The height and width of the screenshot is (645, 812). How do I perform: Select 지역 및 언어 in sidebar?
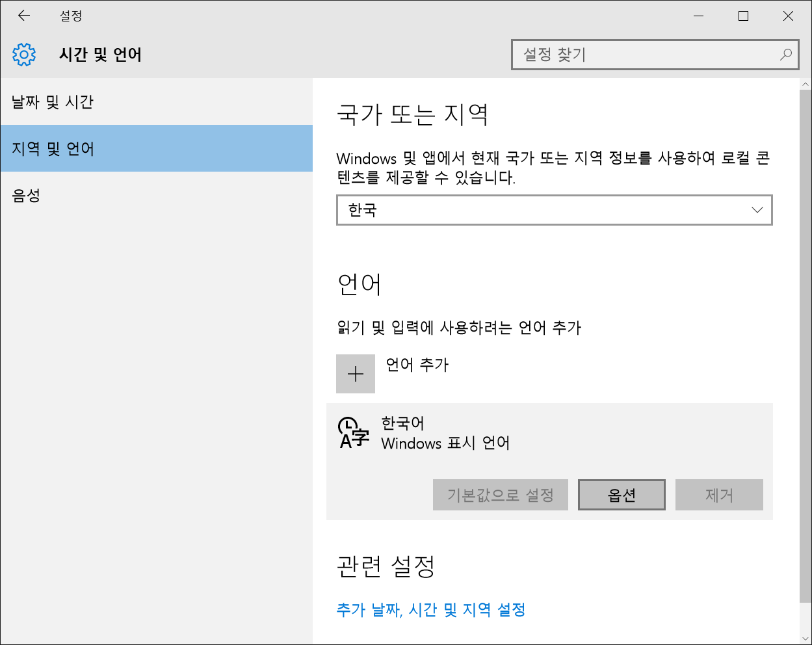(157, 148)
